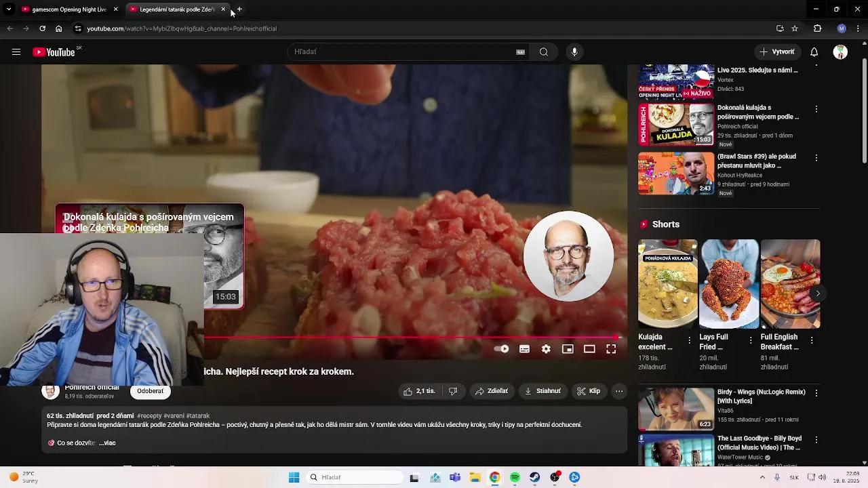Viewport: 868px width, 488px height.
Task: Open Brawl Stars #39 video thumbnail
Action: pyautogui.click(x=676, y=174)
